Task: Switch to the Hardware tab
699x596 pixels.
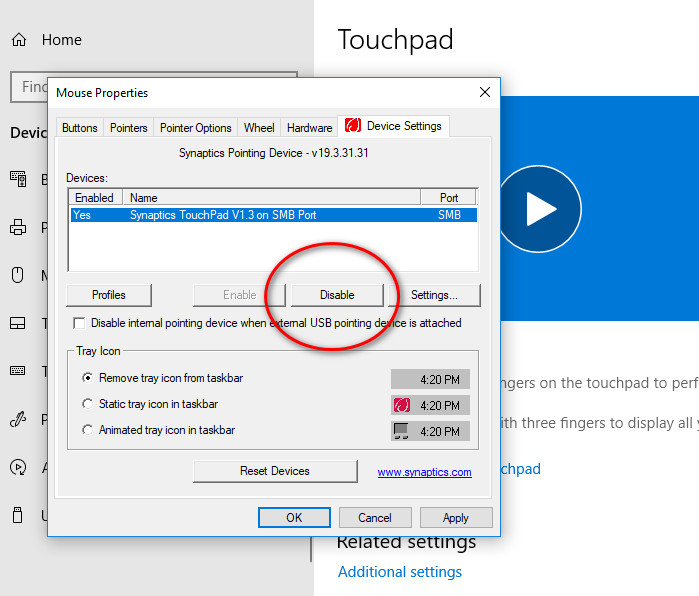Action: (309, 128)
